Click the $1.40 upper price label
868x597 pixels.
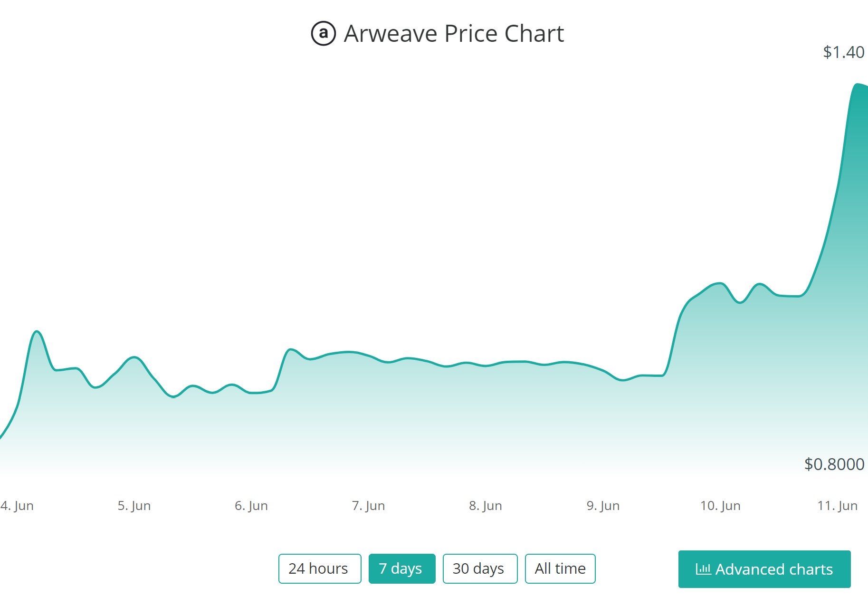[843, 52]
